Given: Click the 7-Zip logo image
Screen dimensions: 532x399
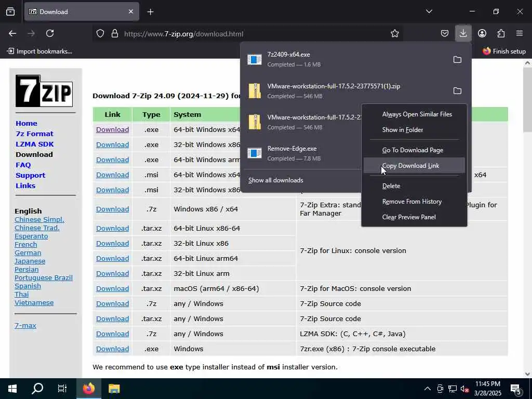Looking at the screenshot, I should (44, 91).
